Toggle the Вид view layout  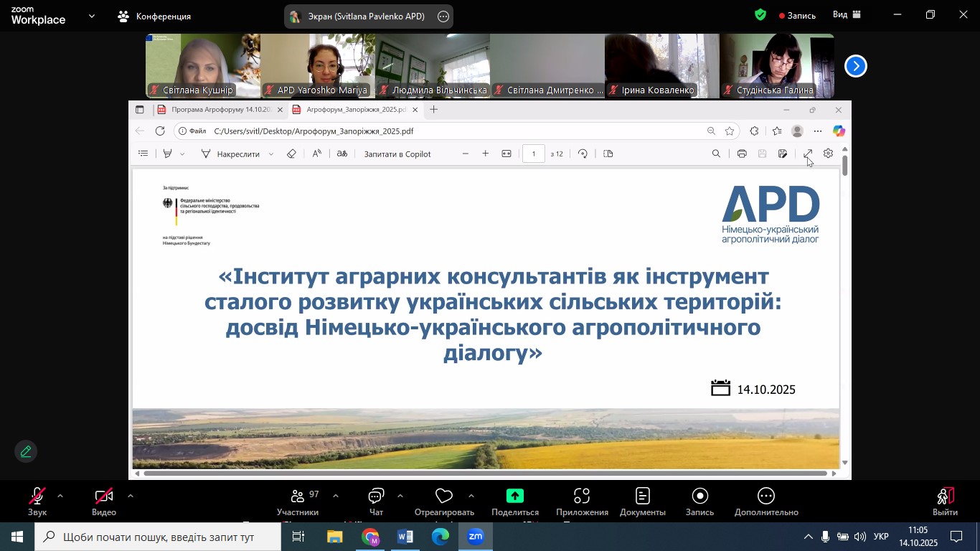coord(847,15)
